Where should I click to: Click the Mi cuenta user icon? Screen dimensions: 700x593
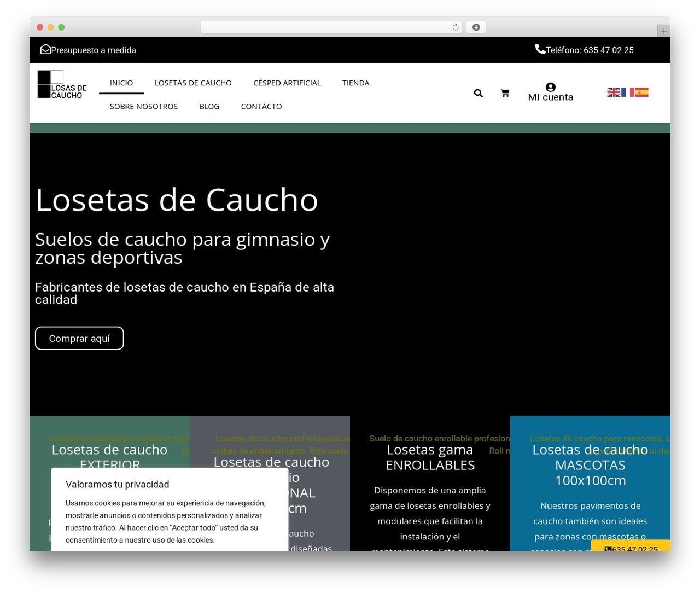[551, 87]
